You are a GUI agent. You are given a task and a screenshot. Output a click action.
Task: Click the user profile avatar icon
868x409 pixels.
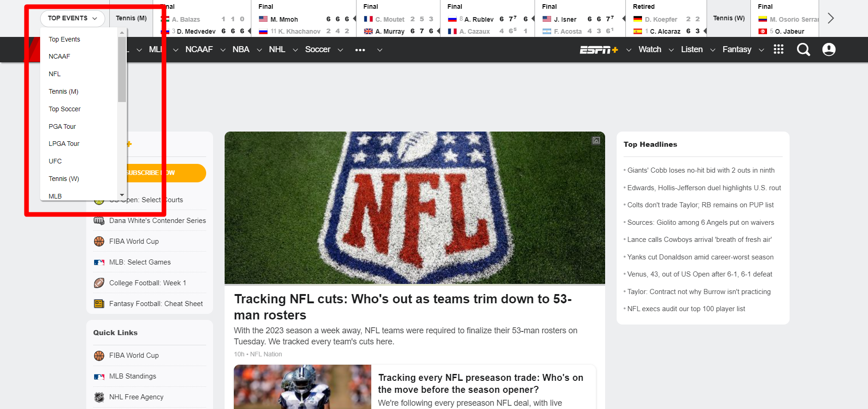click(x=828, y=49)
